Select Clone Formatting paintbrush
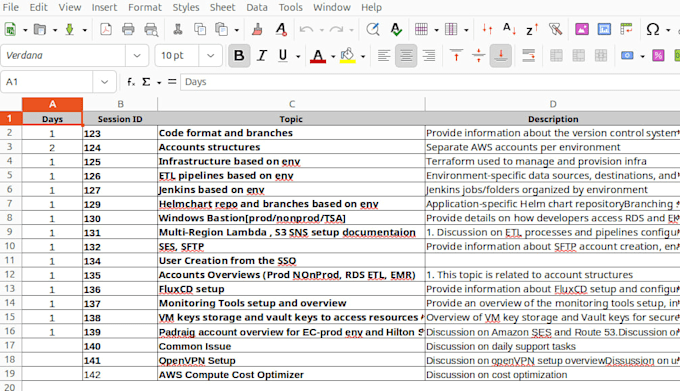This screenshot has height=391, width=680. tap(258, 29)
